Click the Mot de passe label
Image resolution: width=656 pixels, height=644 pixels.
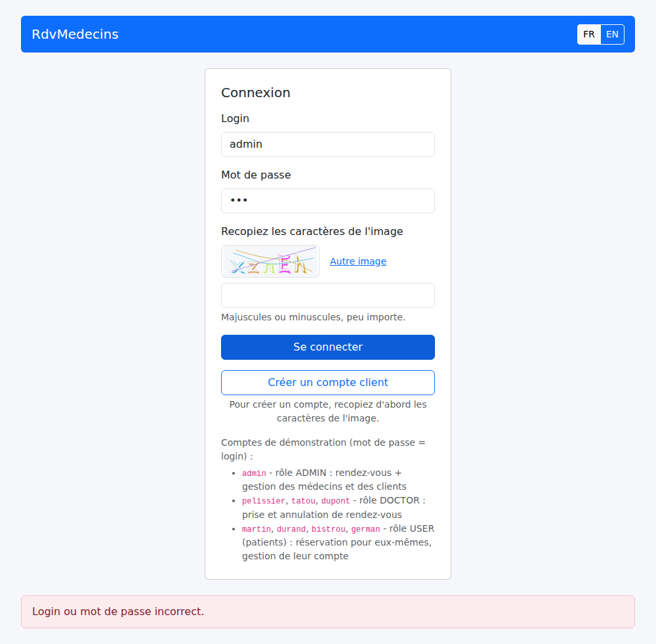[256, 175]
